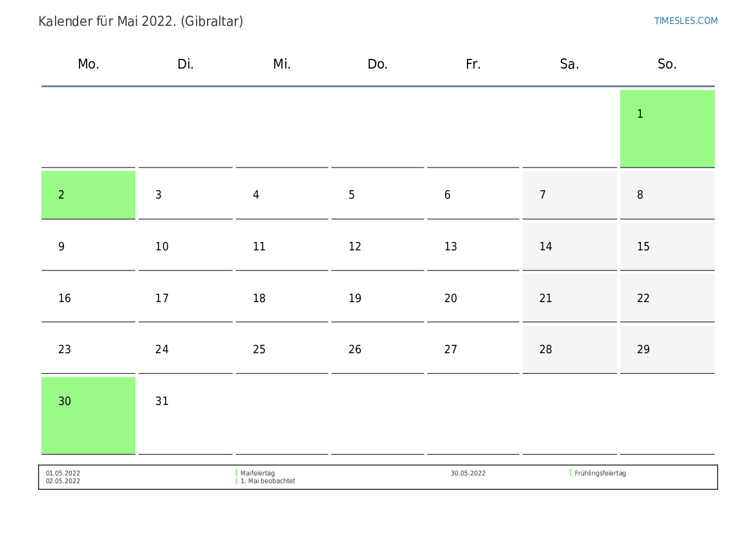
Task: Click the So. weekday header
Action: [x=667, y=64]
